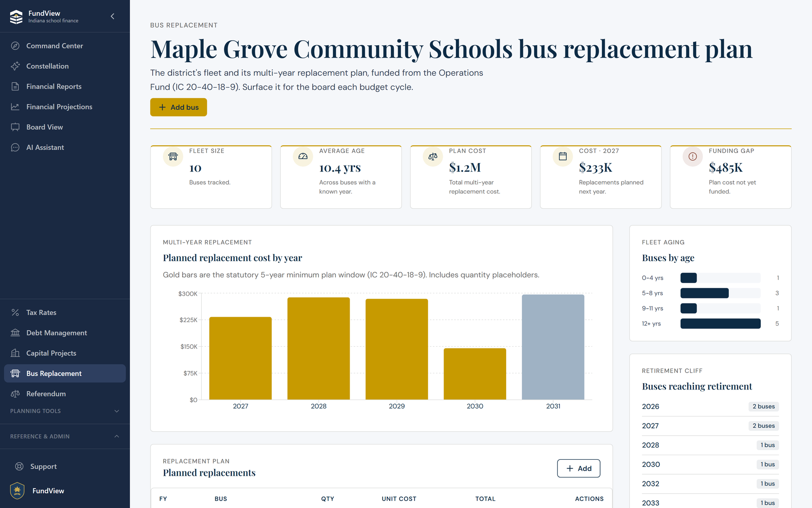Switch to Board View
The height and width of the screenshot is (508, 812).
[x=65, y=127]
